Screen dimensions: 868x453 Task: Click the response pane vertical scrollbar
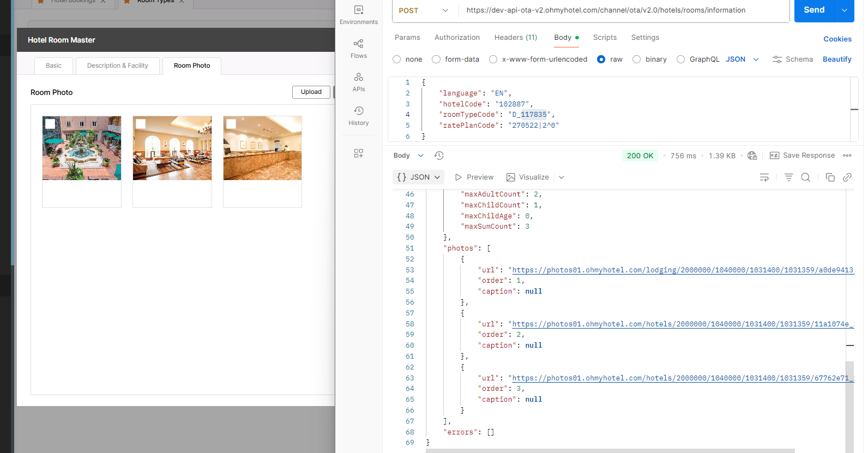[x=850, y=407]
